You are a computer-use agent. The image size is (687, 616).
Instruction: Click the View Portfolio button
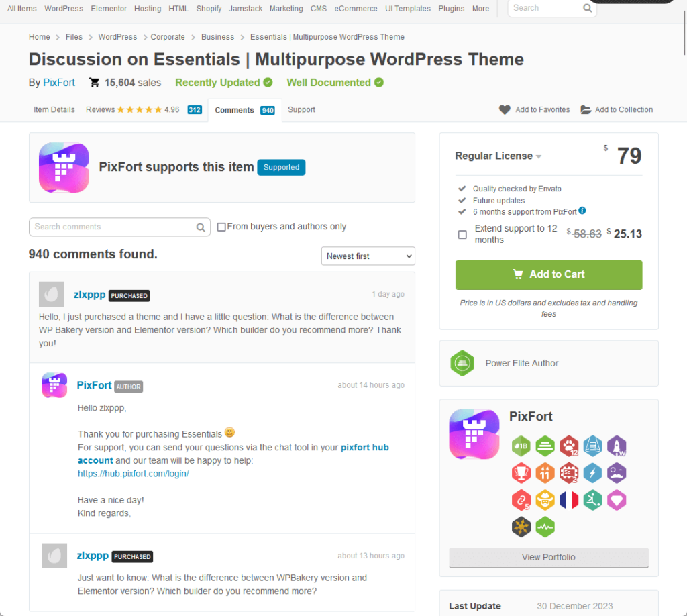point(549,558)
